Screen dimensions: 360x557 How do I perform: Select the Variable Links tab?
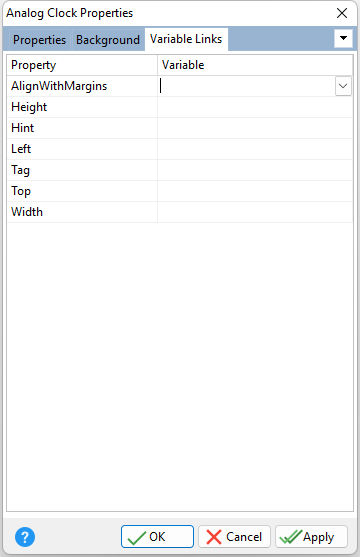[x=186, y=39]
